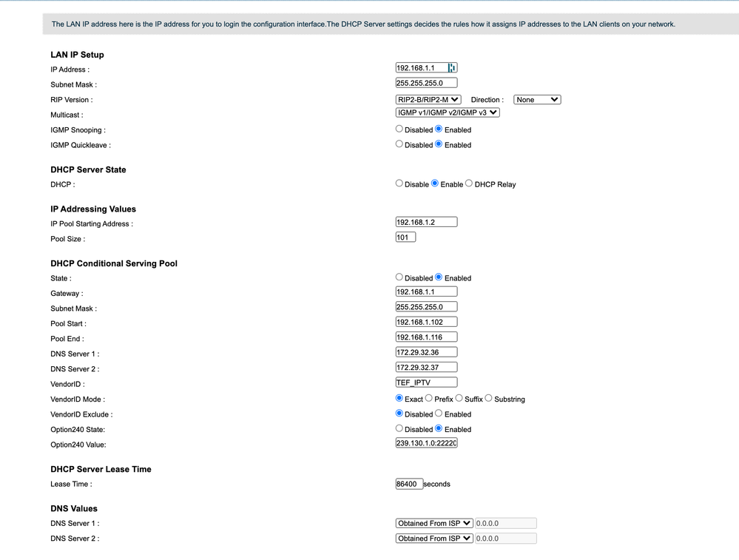Image resolution: width=739 pixels, height=560 pixels.
Task: Disable IGMP Snooping radio button
Action: tap(399, 129)
